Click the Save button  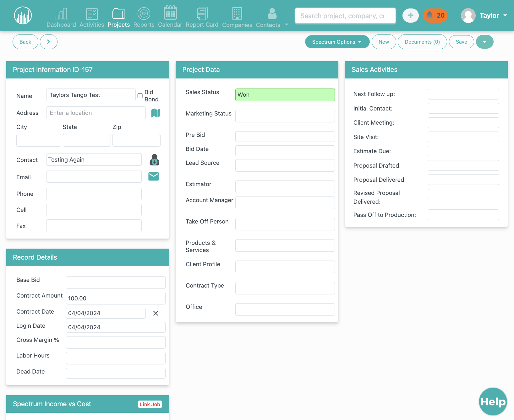(x=461, y=42)
